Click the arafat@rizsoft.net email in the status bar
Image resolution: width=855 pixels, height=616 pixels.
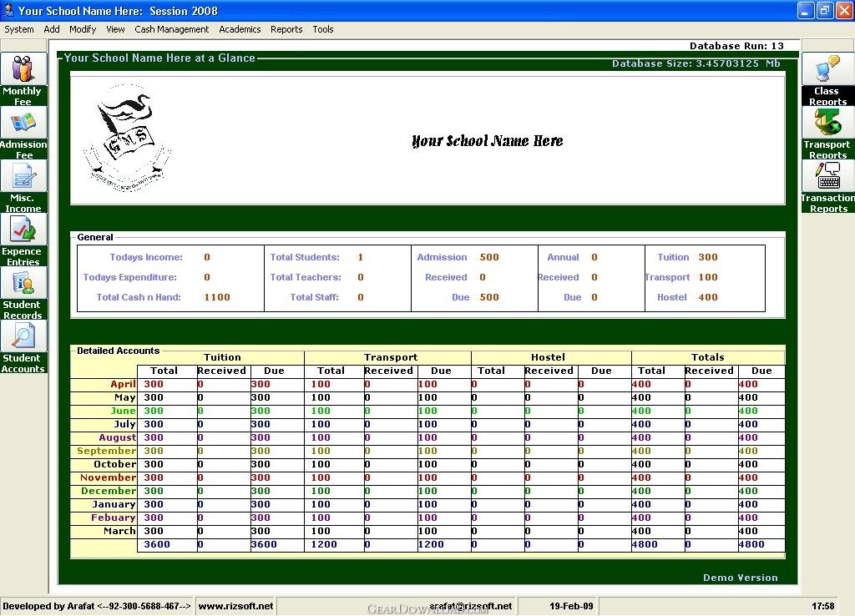tap(471, 606)
